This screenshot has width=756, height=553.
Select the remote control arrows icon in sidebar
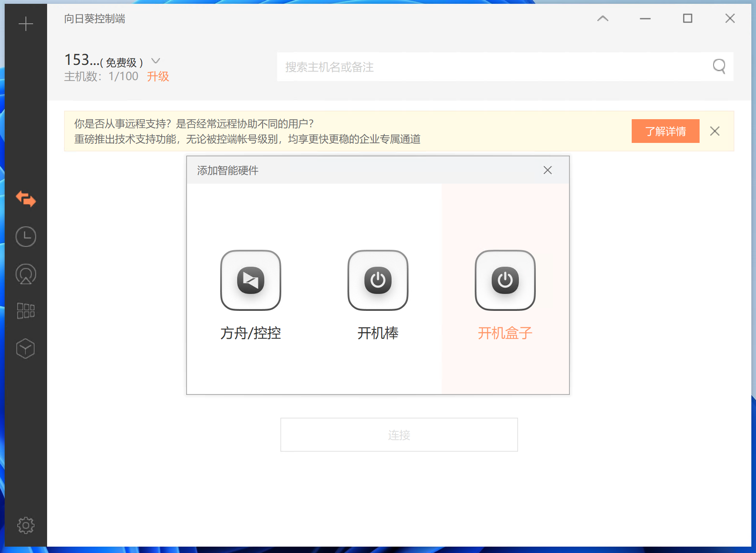pyautogui.click(x=26, y=199)
